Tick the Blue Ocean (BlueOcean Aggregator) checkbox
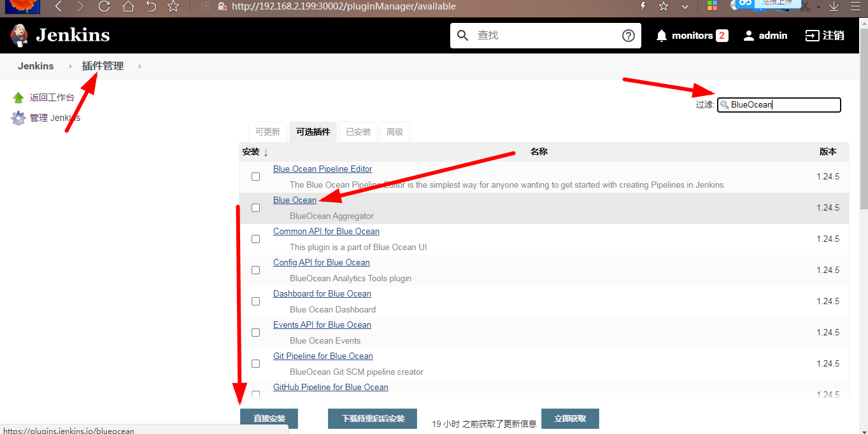 coord(255,207)
